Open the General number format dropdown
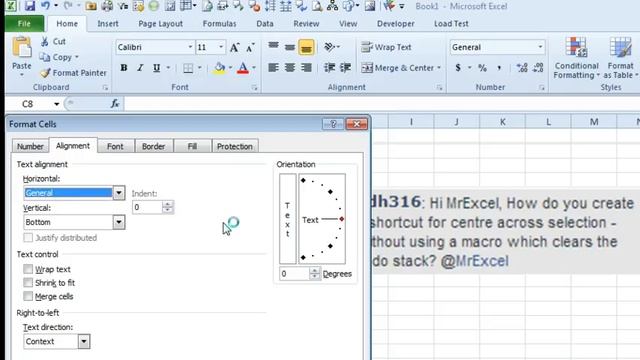 [x=540, y=47]
